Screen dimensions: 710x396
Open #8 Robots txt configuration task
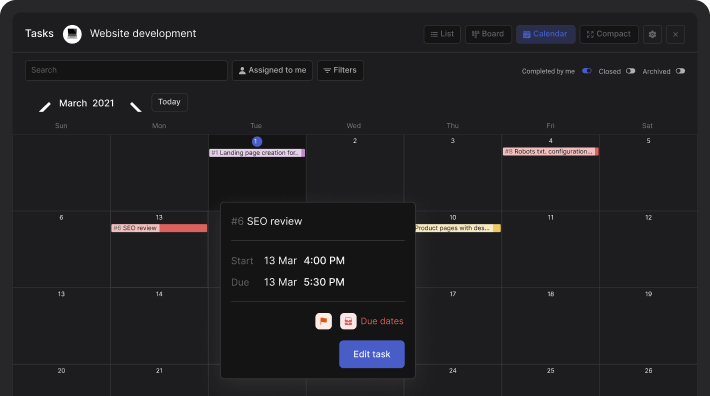[551, 152]
